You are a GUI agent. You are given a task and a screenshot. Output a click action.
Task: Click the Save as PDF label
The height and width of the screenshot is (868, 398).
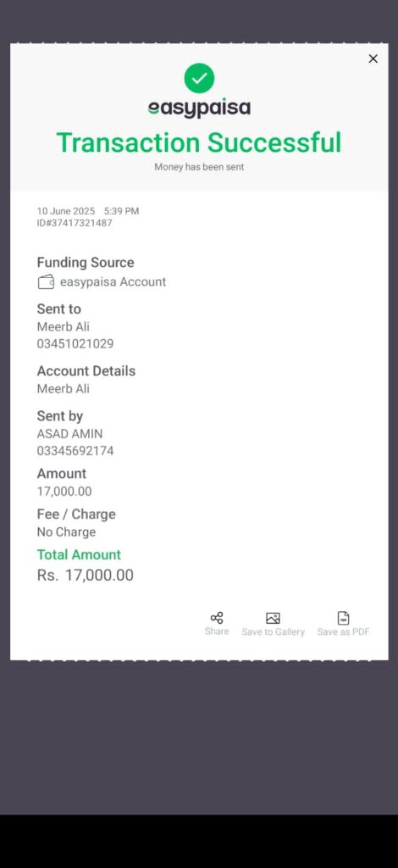(x=343, y=632)
